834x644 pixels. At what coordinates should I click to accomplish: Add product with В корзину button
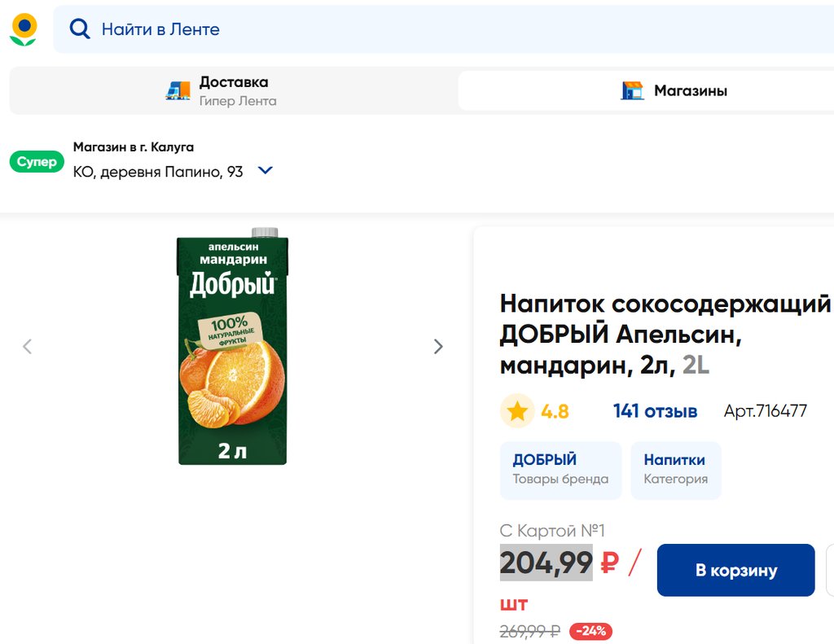[735, 570]
